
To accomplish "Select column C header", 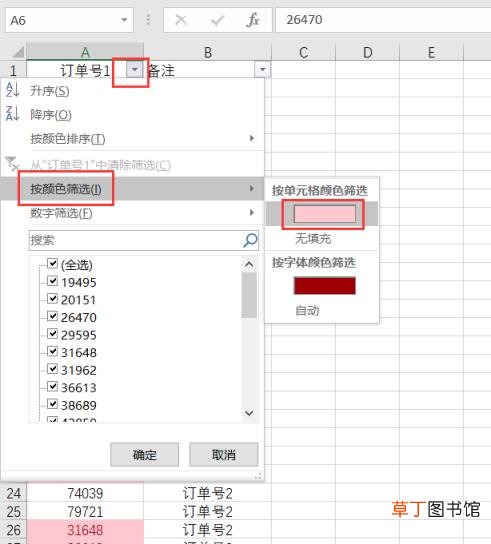I will point(303,52).
